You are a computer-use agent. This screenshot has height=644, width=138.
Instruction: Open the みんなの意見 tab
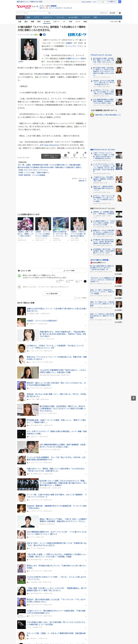73,17
